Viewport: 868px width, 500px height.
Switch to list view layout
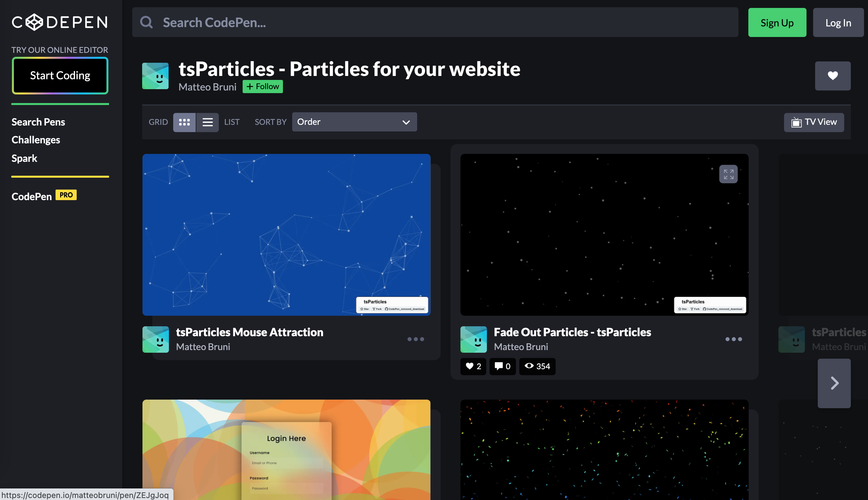(208, 122)
